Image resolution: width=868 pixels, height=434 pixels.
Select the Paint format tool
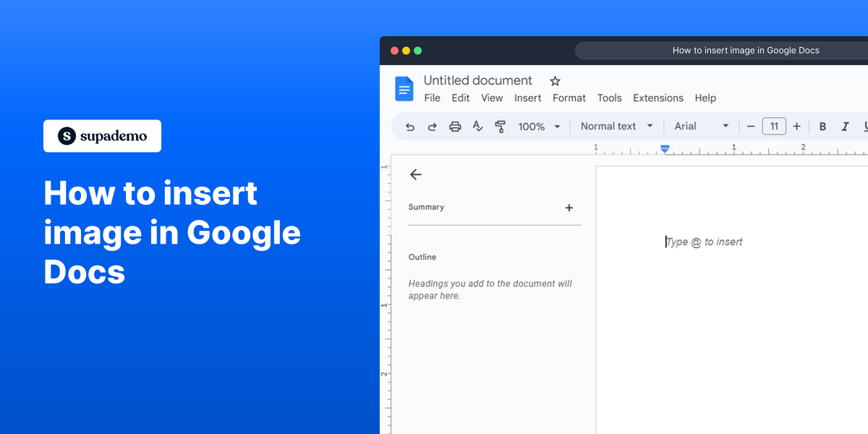[500, 126]
